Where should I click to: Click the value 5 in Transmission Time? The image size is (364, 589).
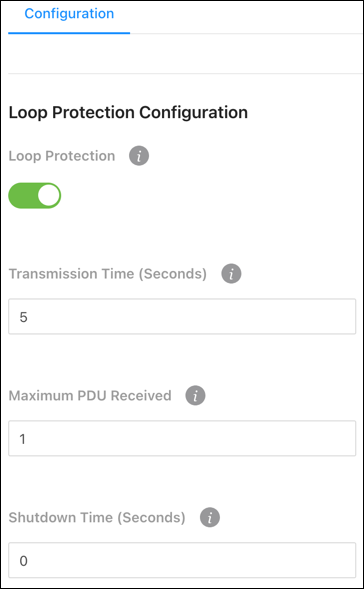[23, 317]
